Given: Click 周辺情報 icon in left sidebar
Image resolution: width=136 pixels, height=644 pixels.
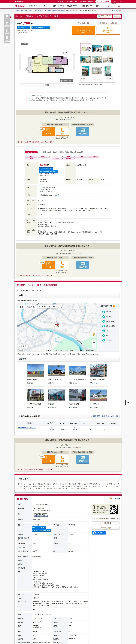Looking at the screenshot, I should [x=7, y=24].
